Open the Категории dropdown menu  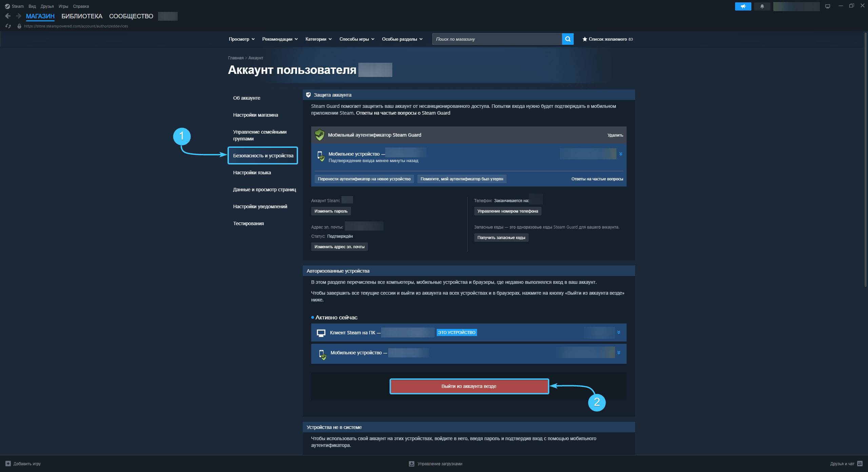(x=318, y=39)
